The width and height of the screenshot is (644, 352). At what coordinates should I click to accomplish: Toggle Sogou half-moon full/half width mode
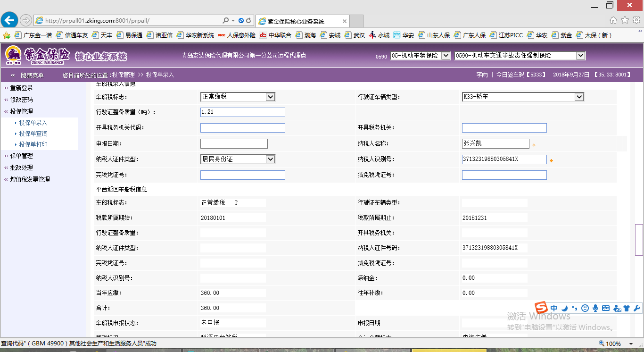[x=565, y=308]
